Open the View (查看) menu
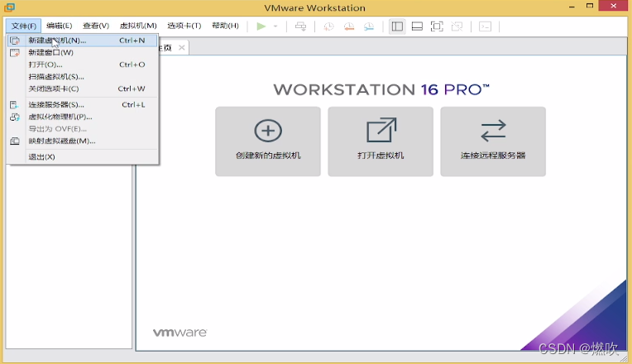The width and height of the screenshot is (632, 364). tap(96, 26)
